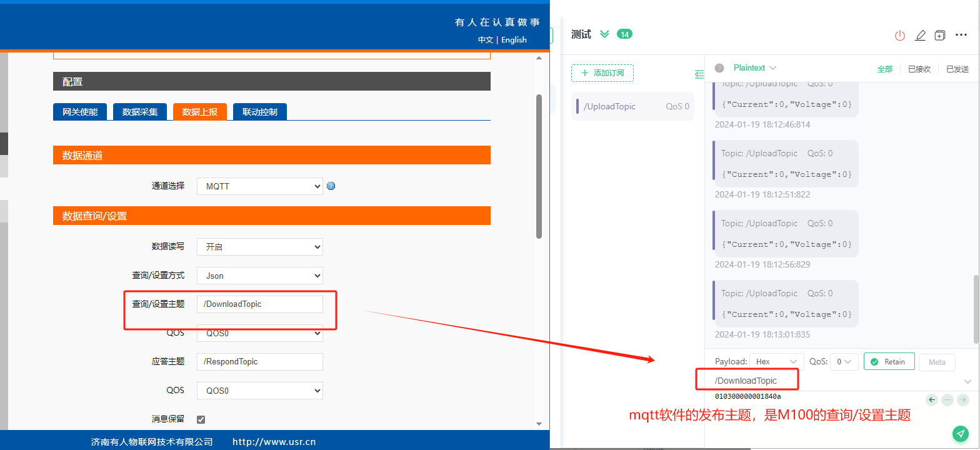Click the 应答主题 /RespondTopic input field

point(260,362)
